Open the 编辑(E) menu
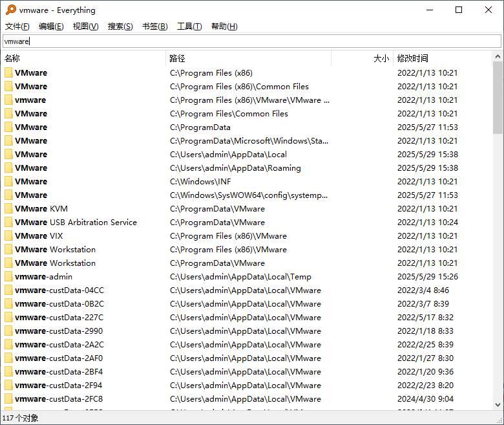This screenshot has width=504, height=425. 51,27
